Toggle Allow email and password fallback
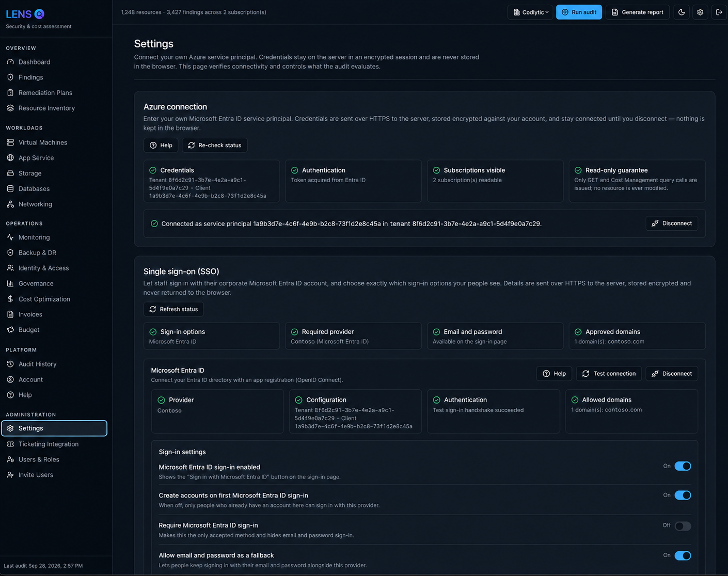The image size is (728, 576). click(683, 556)
